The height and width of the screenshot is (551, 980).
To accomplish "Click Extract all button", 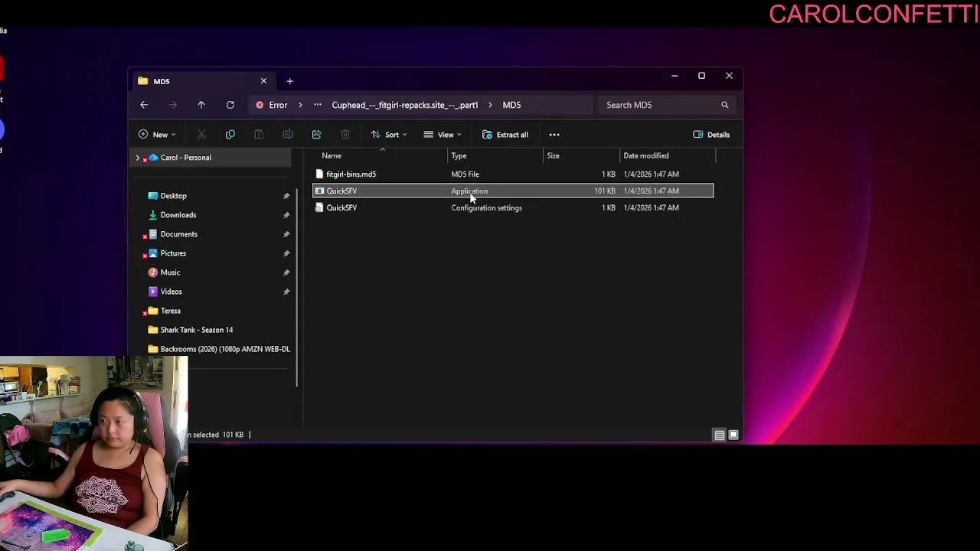I will [x=505, y=135].
